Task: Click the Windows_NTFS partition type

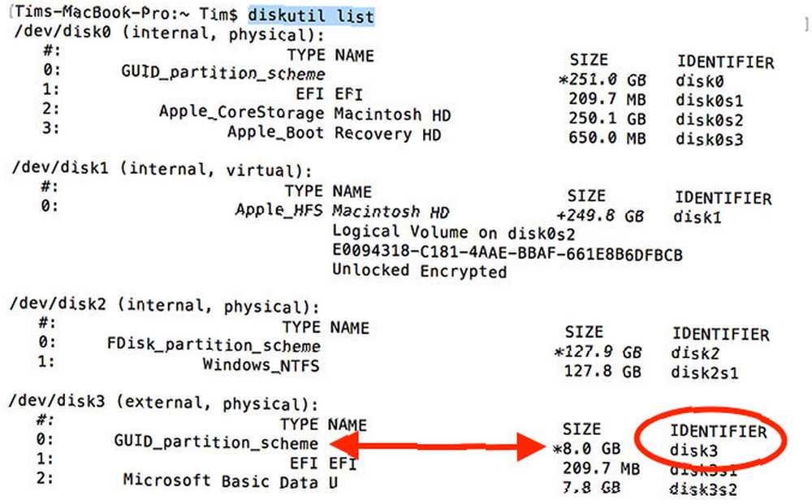Action: coord(261,364)
